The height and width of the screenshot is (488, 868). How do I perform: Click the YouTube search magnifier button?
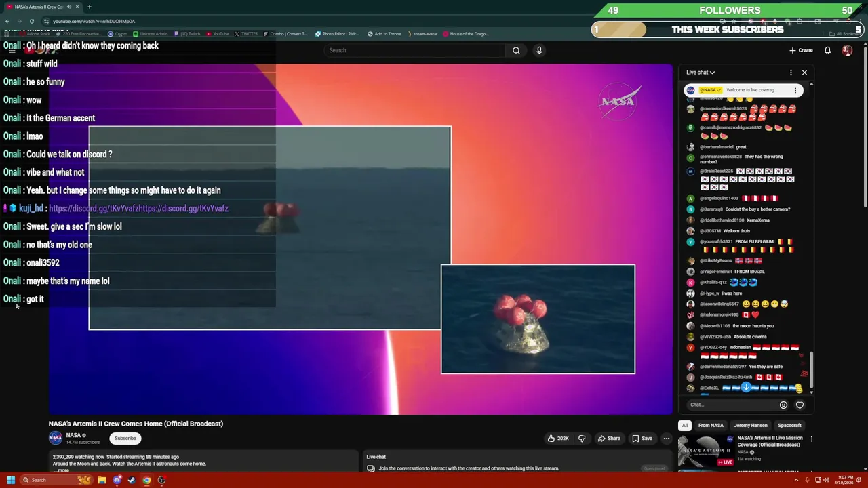pos(516,50)
